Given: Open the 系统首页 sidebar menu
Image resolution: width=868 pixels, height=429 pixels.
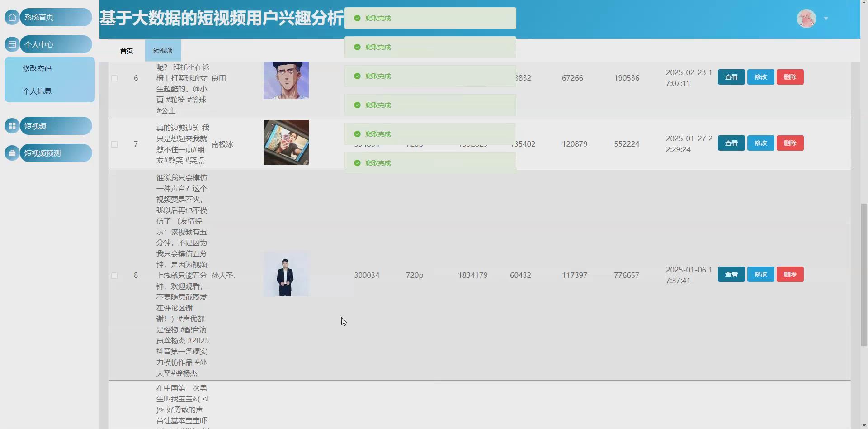Looking at the screenshot, I should point(56,17).
